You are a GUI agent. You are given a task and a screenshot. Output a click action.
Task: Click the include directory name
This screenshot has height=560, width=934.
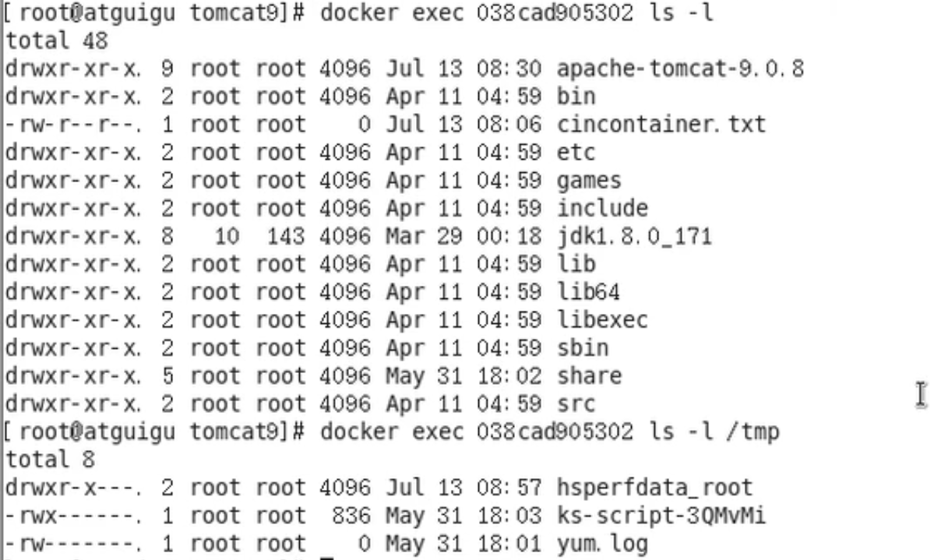(602, 208)
